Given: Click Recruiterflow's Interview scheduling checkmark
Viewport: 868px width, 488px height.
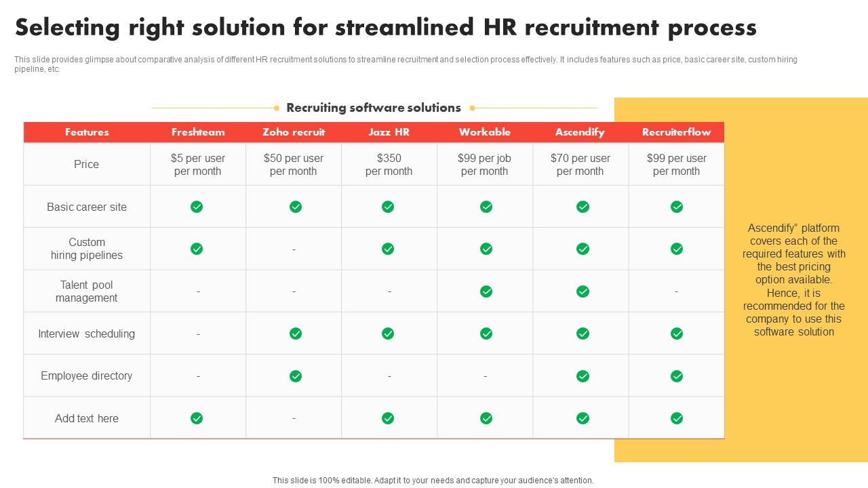Looking at the screenshot, I should 677,333.
